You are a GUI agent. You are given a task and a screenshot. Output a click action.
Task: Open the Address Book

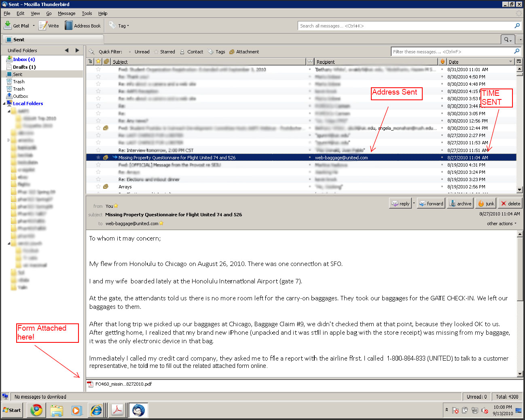[x=83, y=26]
